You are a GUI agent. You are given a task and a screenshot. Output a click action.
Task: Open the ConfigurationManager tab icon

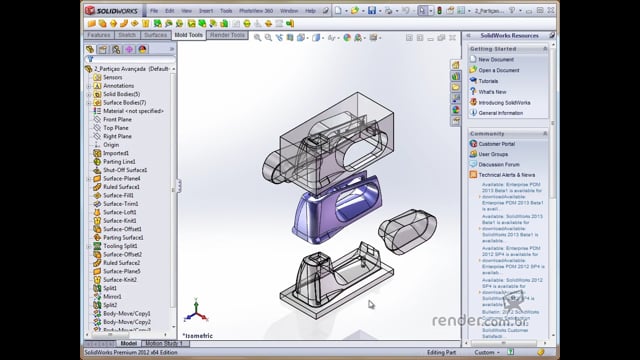(x=116, y=49)
